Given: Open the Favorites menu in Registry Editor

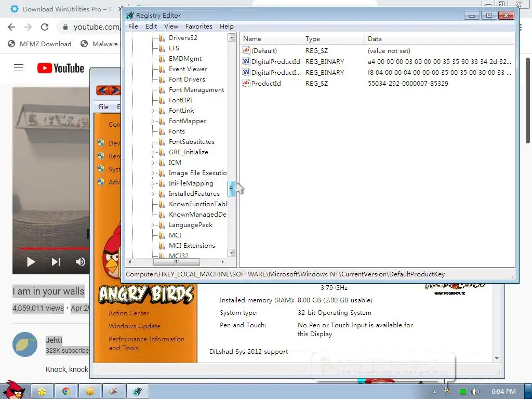Looking at the screenshot, I should [x=198, y=26].
